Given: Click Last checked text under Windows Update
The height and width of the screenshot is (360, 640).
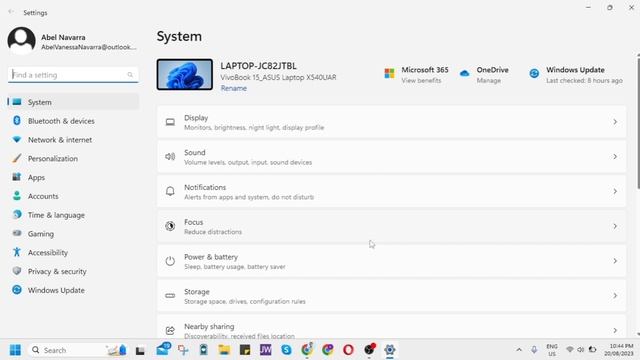Looking at the screenshot, I should pyautogui.click(x=584, y=80).
